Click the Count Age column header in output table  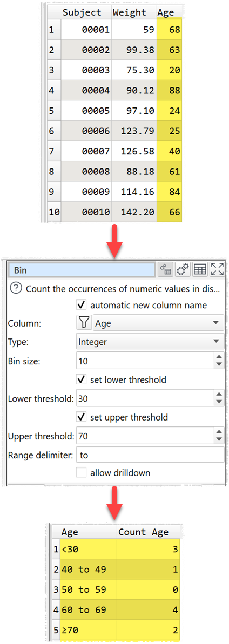pos(148,532)
